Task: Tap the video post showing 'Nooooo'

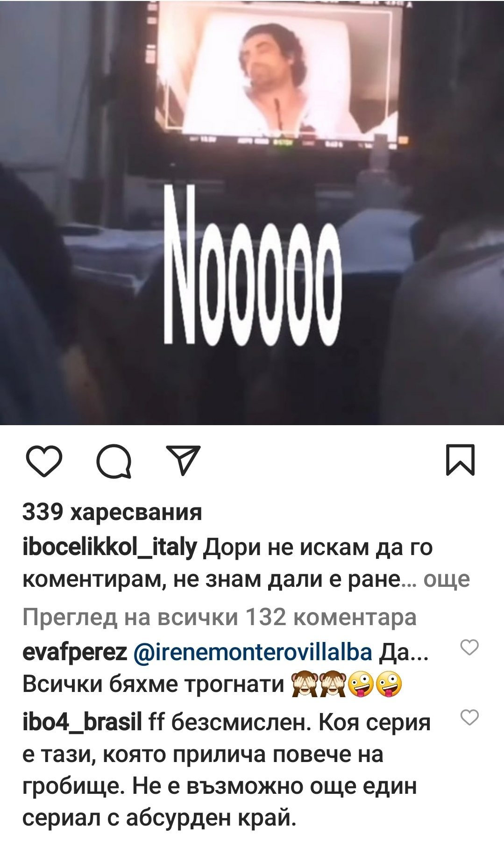Action: [252, 213]
